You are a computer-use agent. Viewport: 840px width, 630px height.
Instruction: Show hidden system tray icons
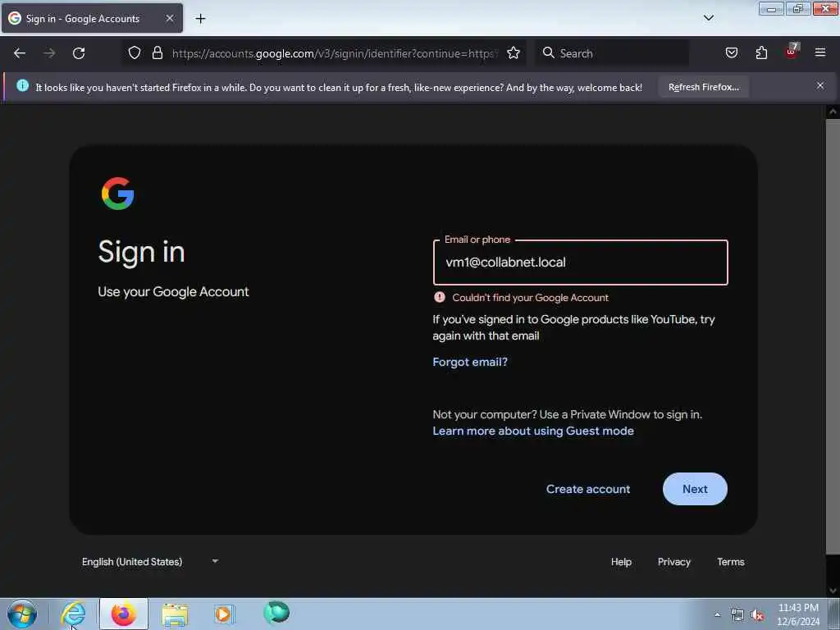click(x=717, y=614)
